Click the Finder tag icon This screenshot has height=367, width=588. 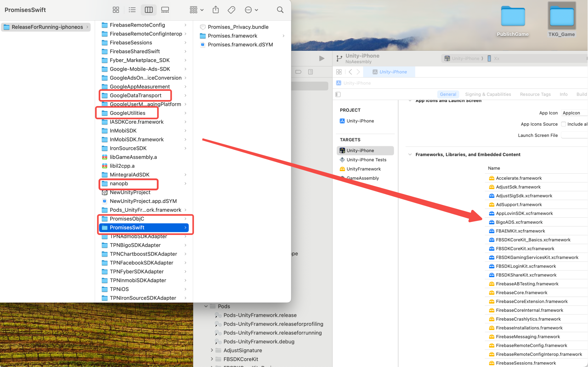(x=231, y=10)
